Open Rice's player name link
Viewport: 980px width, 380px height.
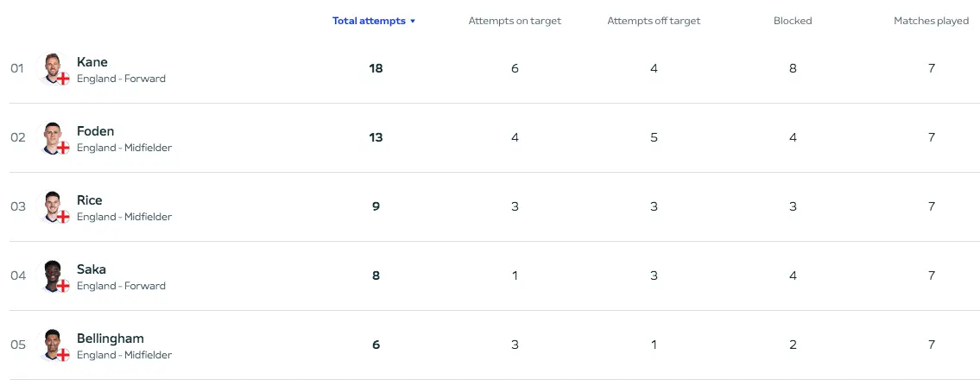point(90,200)
